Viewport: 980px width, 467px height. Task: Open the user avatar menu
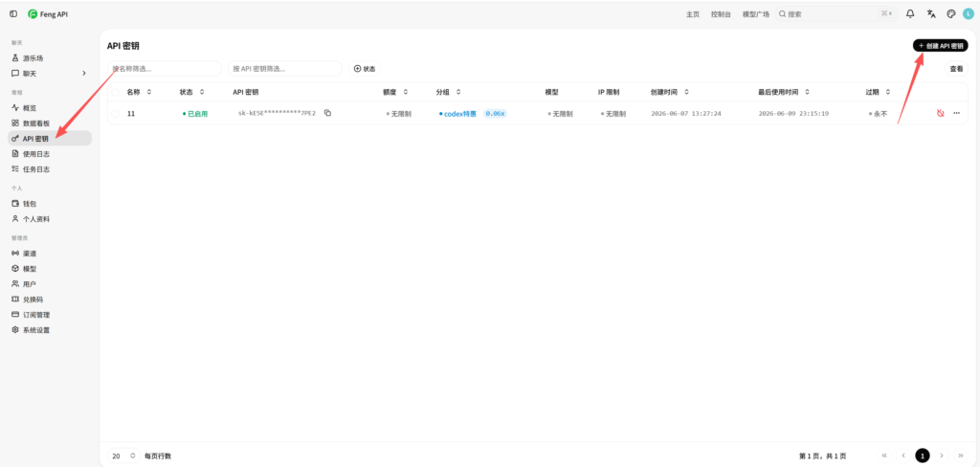[969, 13]
